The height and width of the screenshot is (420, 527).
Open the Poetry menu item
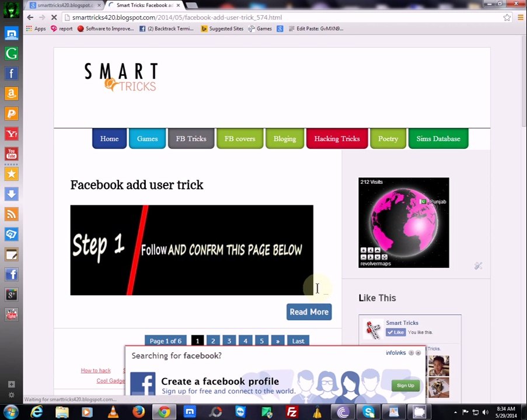388,138
